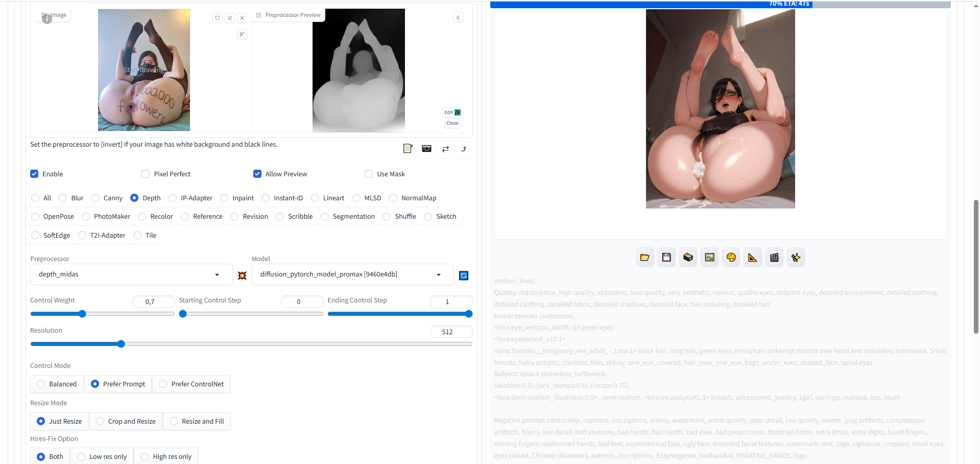The width and height of the screenshot is (980, 464).
Task: Click the Ending Control Step slider handle
Action: click(469, 314)
